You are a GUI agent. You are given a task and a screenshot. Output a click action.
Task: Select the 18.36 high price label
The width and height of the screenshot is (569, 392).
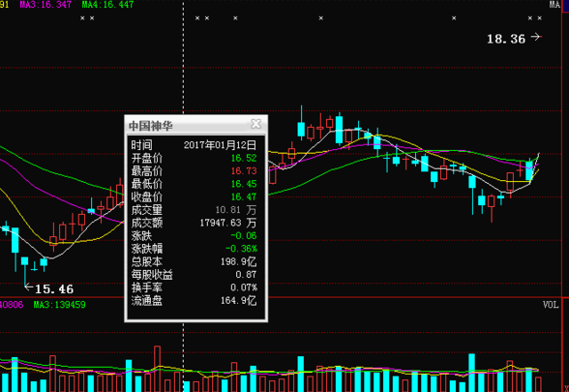point(506,39)
